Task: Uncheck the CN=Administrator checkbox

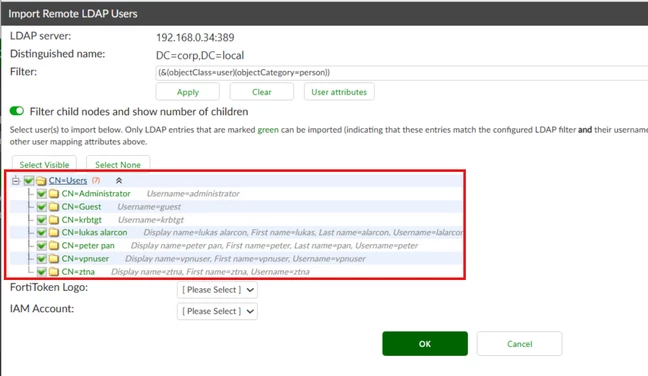Action: point(41,193)
